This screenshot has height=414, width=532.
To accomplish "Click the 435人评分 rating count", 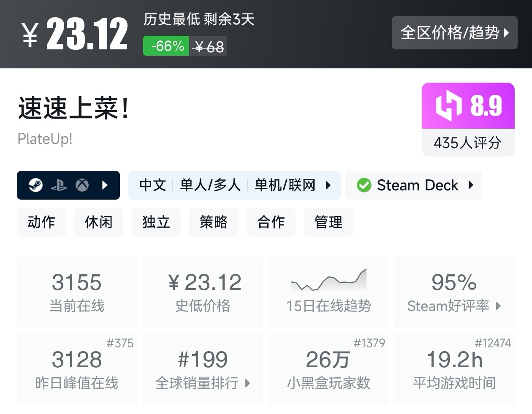I will click(468, 143).
